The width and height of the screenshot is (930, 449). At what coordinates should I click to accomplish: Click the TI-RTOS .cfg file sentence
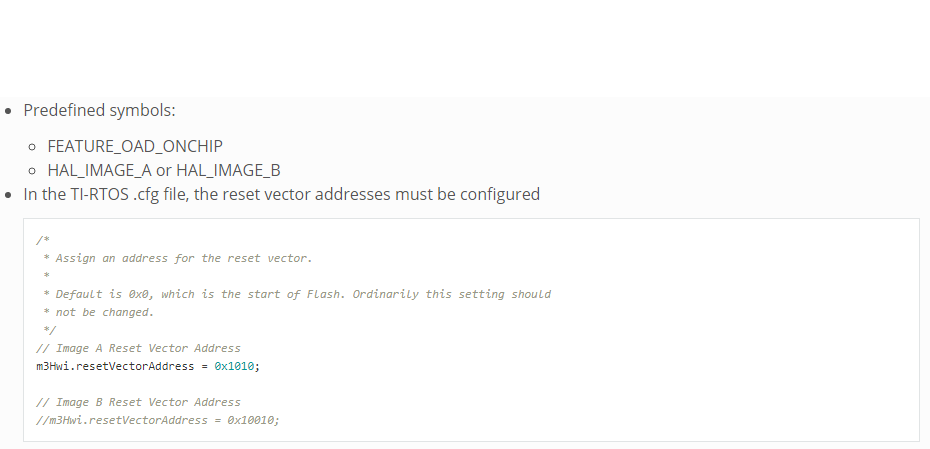[281, 194]
